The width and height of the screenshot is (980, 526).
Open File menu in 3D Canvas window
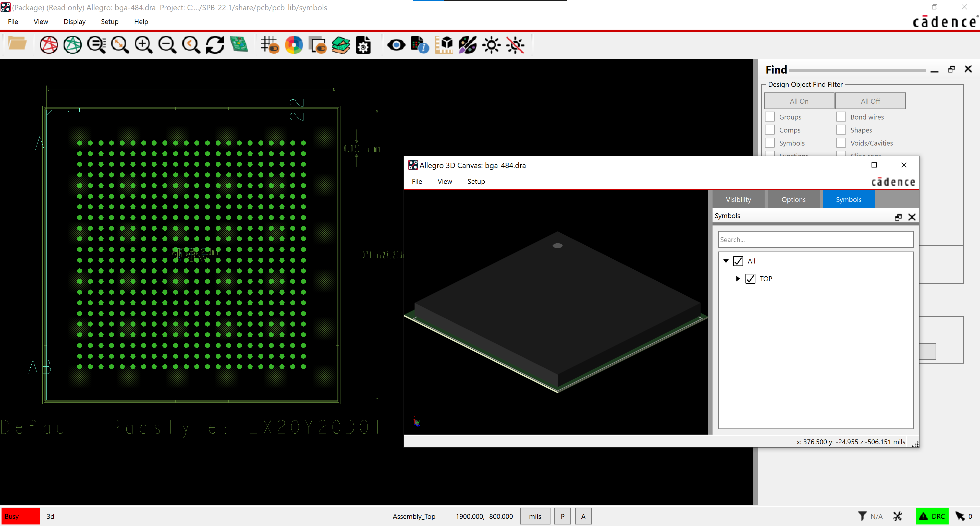417,182
